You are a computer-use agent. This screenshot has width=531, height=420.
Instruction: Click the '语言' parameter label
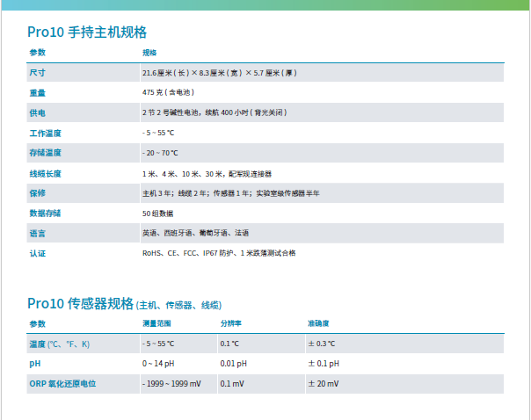pyautogui.click(x=37, y=233)
